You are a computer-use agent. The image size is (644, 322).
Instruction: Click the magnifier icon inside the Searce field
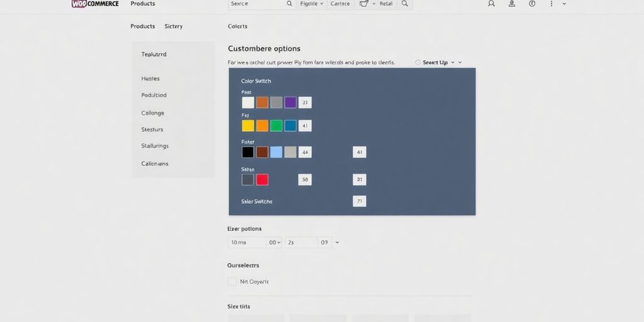[289, 4]
